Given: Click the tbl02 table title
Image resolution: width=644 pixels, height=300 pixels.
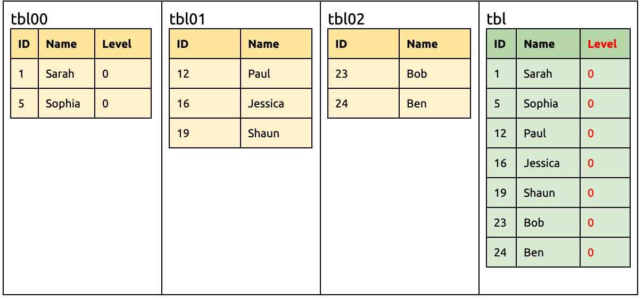Looking at the screenshot, I should (x=346, y=20).
